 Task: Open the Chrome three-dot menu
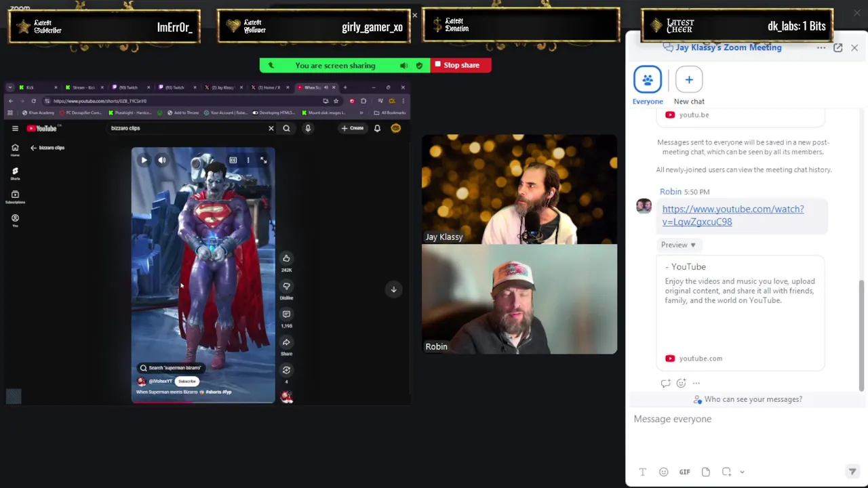tap(402, 101)
